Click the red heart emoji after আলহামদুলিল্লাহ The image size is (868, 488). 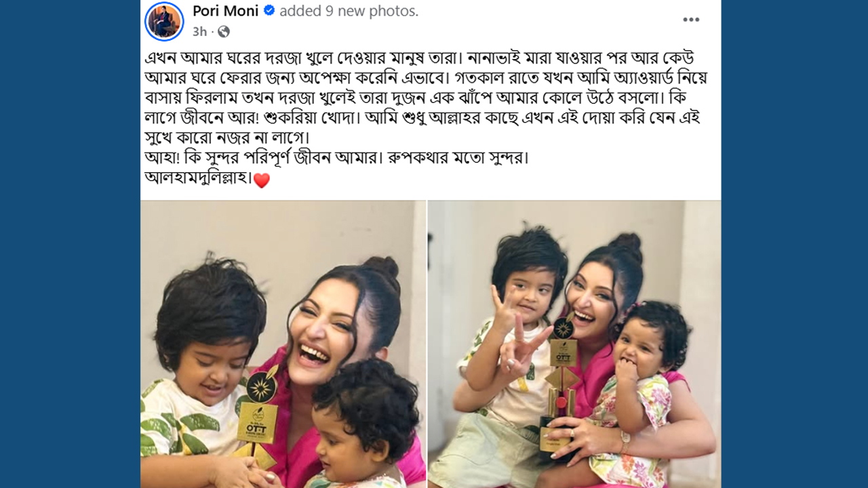pyautogui.click(x=261, y=180)
